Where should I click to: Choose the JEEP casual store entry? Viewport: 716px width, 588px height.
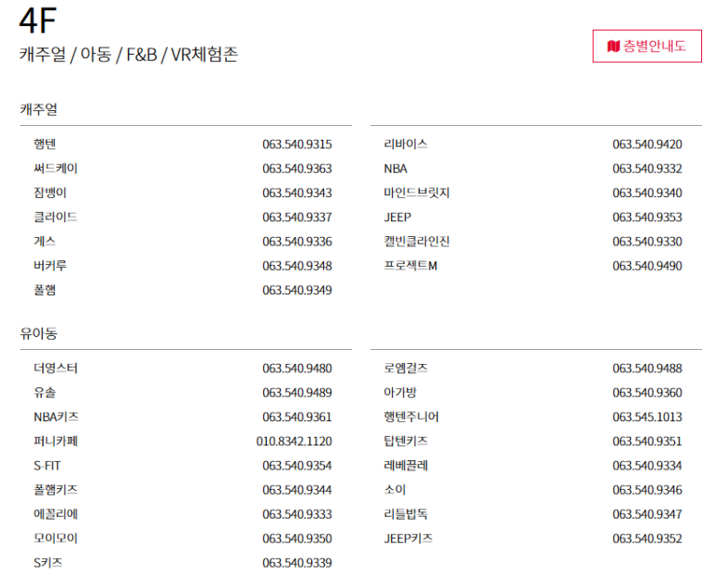coord(397,218)
